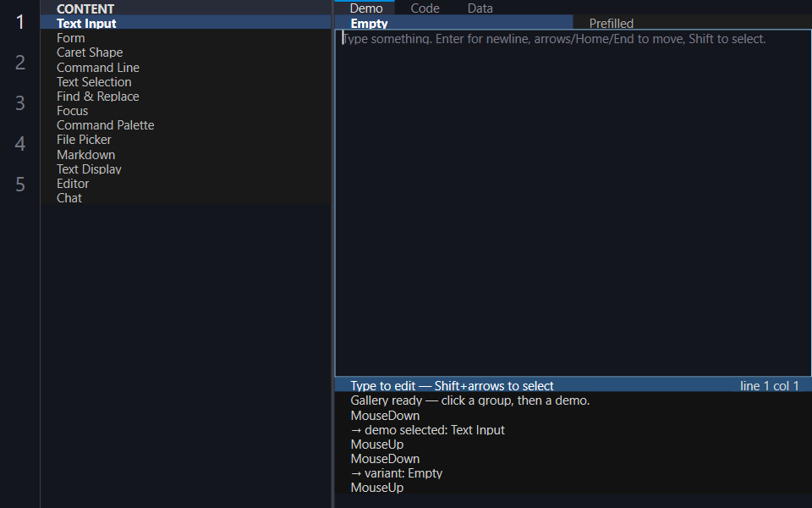Open the Text Input demo
This screenshot has width=812, height=508.
tap(185, 23)
